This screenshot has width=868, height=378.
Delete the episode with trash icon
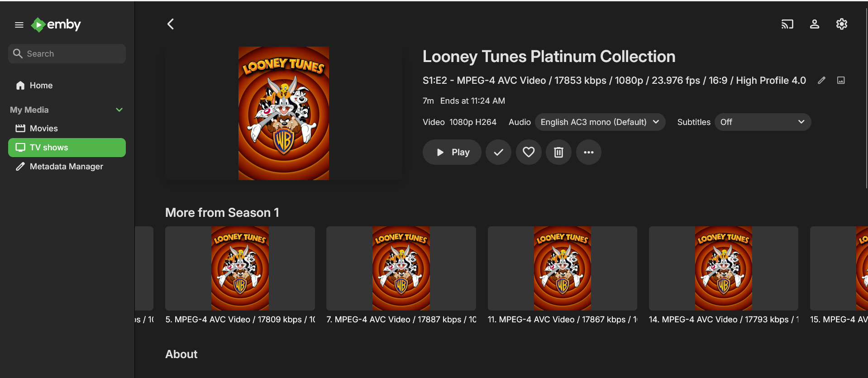pyautogui.click(x=559, y=152)
